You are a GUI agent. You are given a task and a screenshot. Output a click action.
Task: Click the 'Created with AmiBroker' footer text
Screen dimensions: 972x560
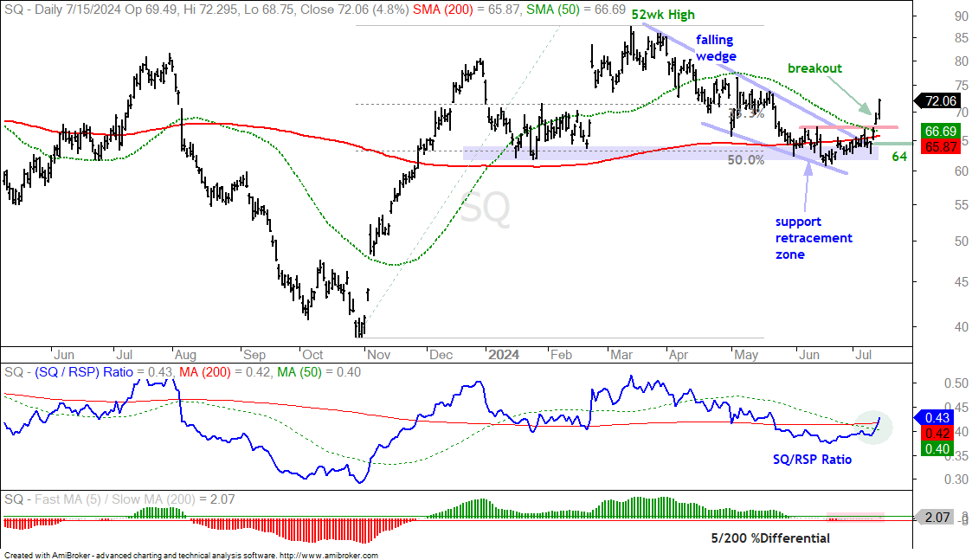click(x=47, y=556)
